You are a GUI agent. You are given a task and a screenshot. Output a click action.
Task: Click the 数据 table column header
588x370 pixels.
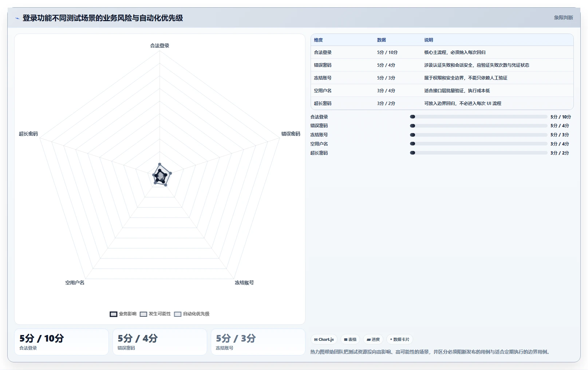(x=381, y=40)
